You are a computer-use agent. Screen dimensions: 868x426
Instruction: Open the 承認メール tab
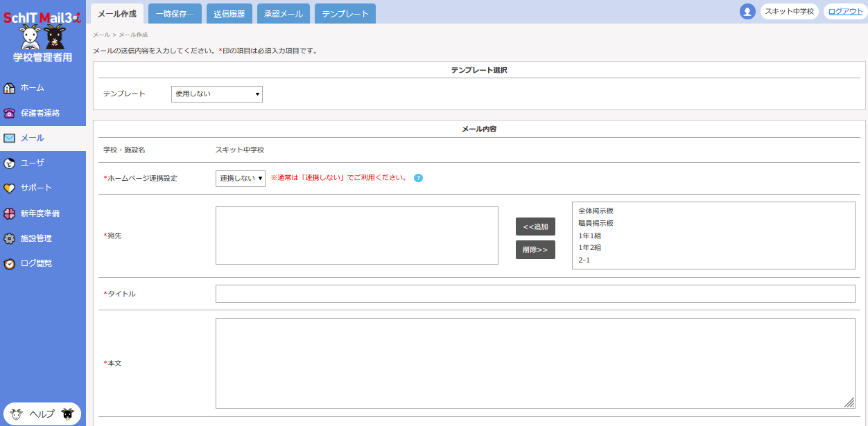click(284, 14)
